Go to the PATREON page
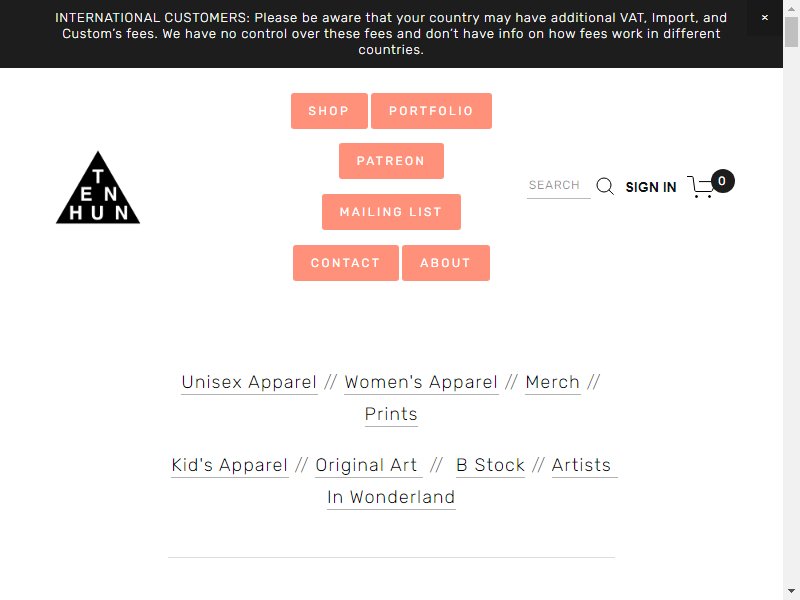The image size is (800, 600). tap(391, 161)
